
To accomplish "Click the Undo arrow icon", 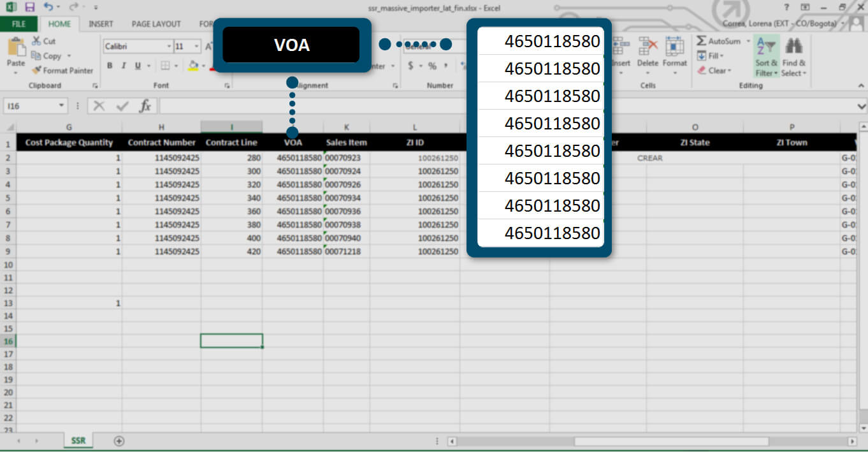I will coord(48,8).
